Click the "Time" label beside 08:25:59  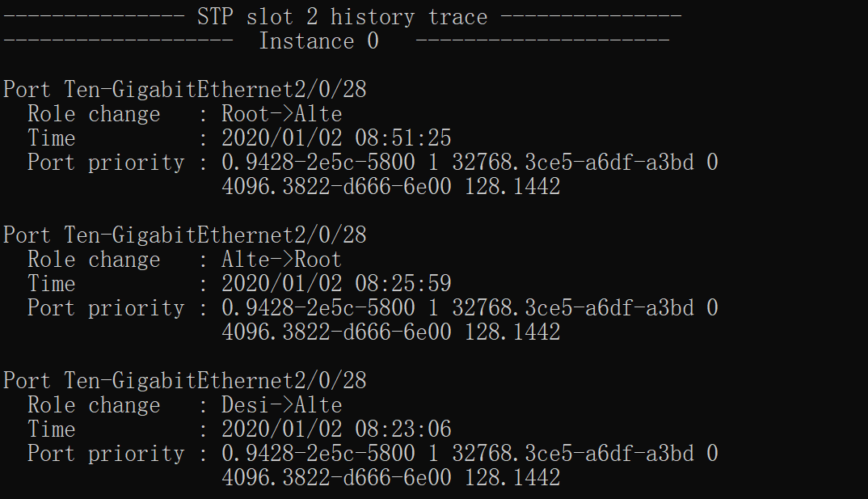coord(51,284)
